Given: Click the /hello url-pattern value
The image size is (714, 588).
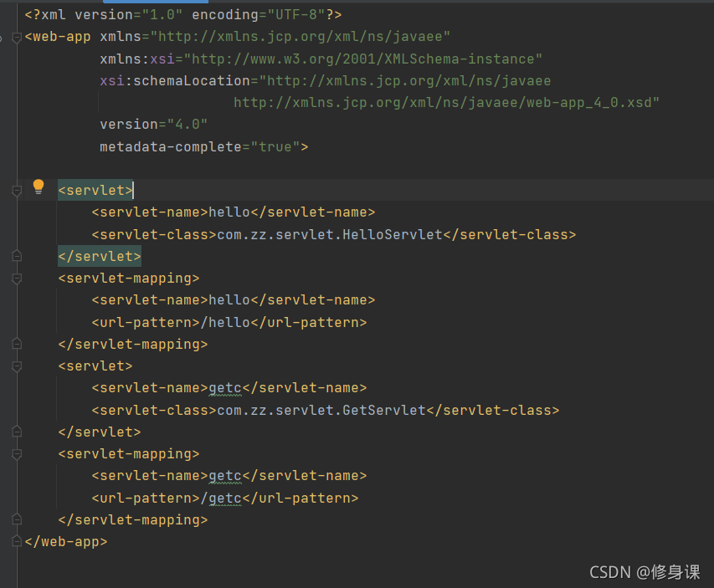Looking at the screenshot, I should [226, 321].
